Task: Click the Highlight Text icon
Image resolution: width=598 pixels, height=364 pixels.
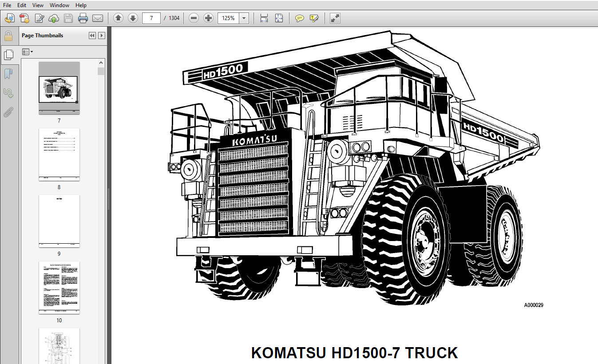Action: 314,18
